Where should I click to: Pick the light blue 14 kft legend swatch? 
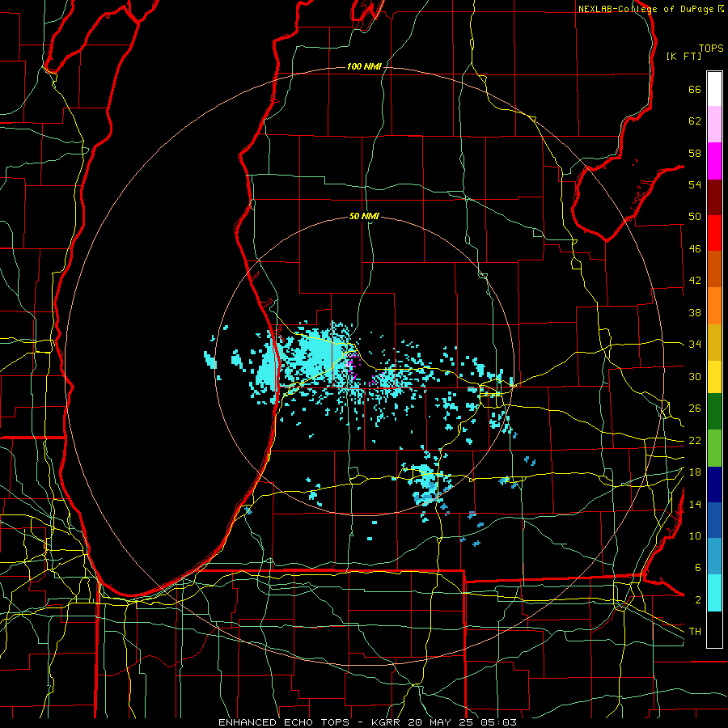point(714,556)
